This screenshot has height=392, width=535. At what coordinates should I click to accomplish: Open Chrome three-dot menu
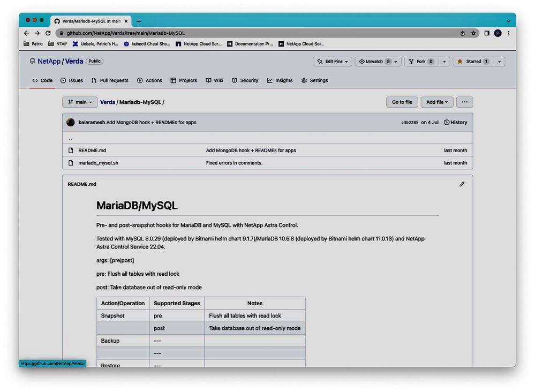tap(509, 33)
